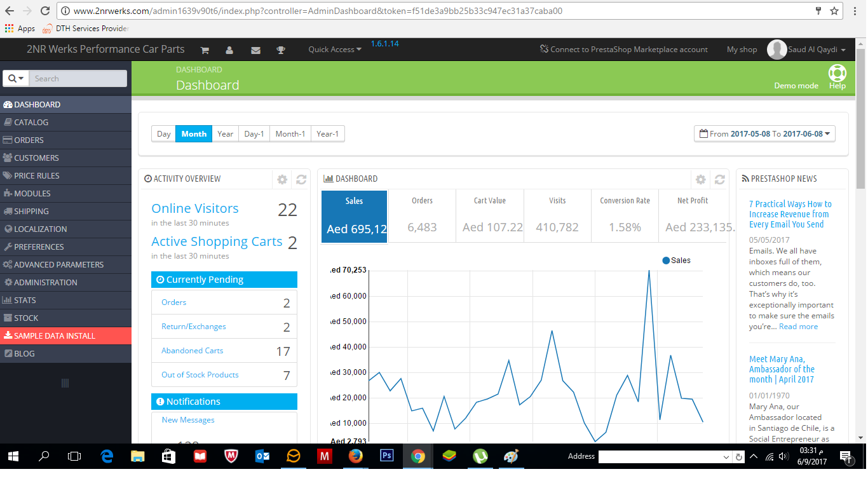Select the Year date range button
Image resolution: width=868 pixels, height=488 pixels.
tap(226, 134)
